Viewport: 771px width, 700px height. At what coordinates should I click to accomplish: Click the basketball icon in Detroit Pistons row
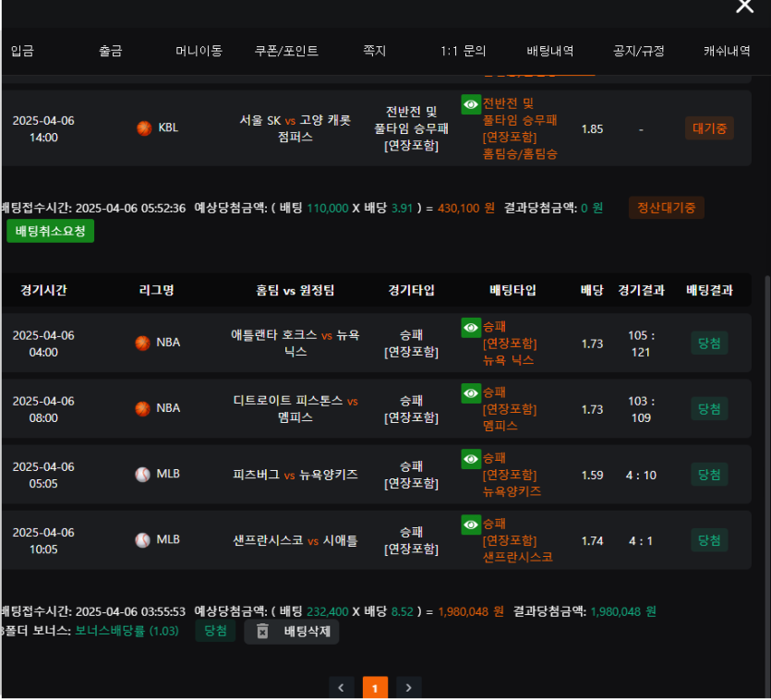[x=142, y=409]
